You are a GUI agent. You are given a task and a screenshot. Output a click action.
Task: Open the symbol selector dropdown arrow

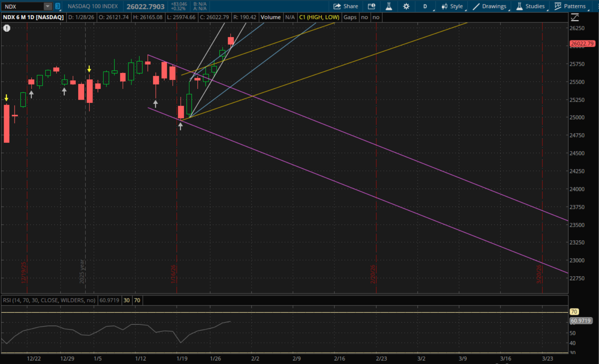click(x=47, y=6)
